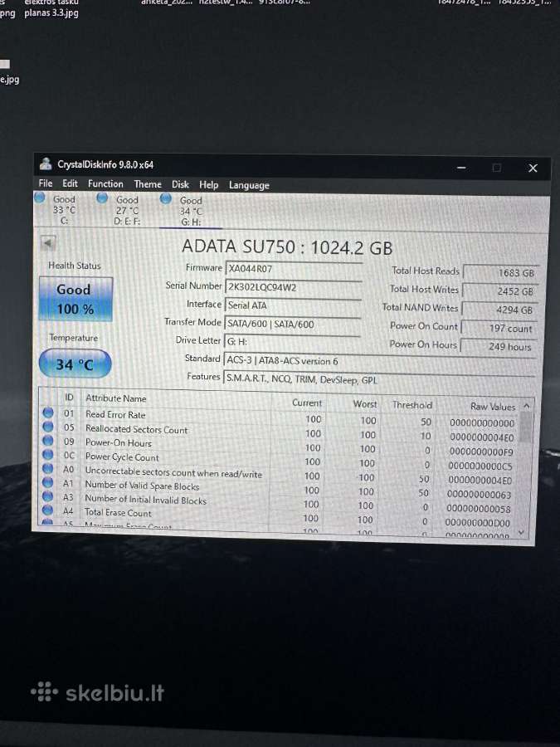The height and width of the screenshot is (747, 560).
Task: Click the 34 °C temperature button
Action: [75, 364]
